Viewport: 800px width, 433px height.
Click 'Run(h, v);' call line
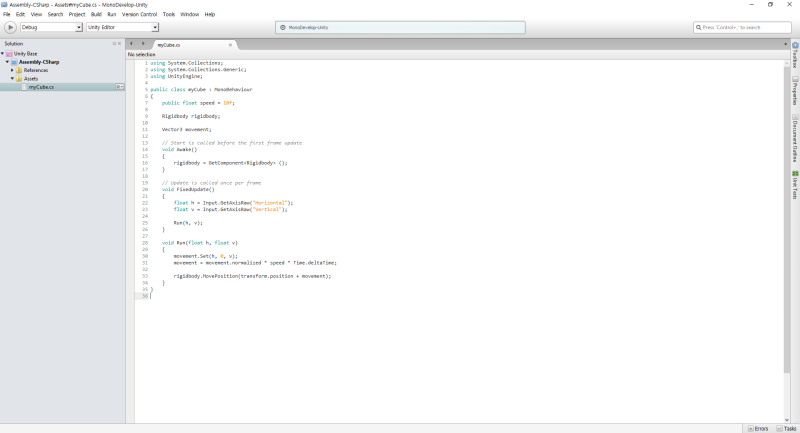tap(188, 223)
